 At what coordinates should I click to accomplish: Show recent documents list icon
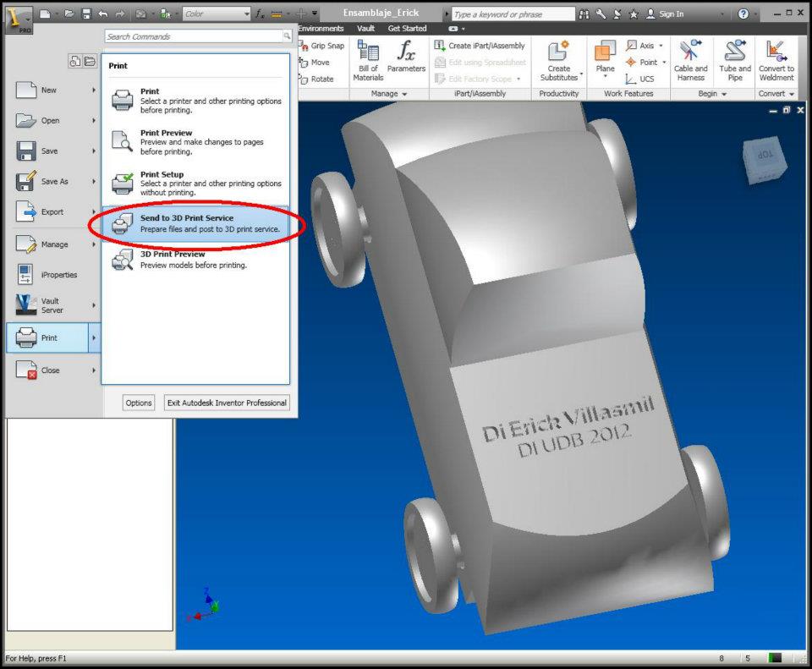pyautogui.click(x=75, y=61)
